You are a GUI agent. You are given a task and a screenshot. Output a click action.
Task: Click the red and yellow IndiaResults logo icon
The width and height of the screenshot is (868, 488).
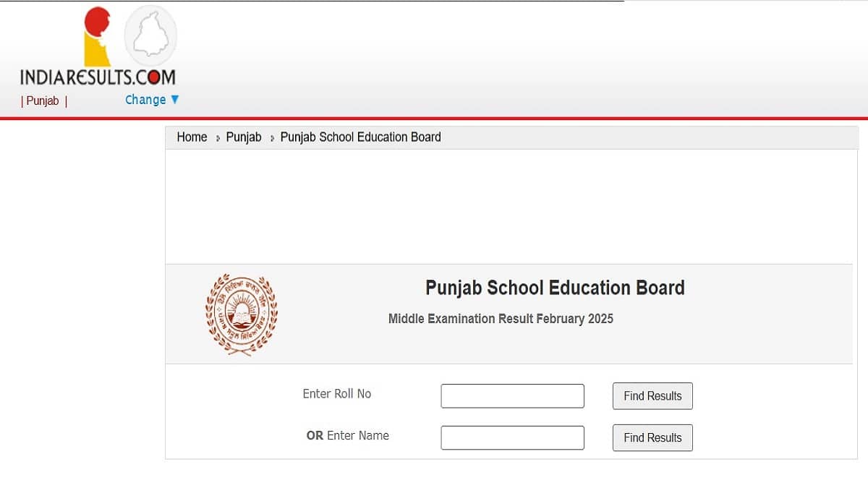(97, 36)
